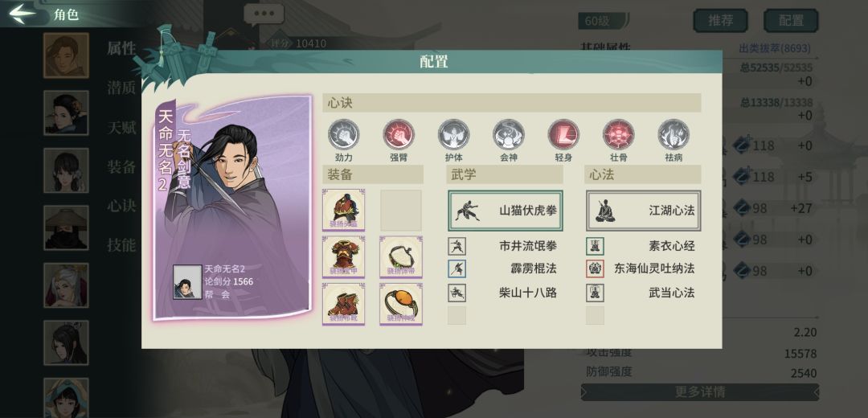Select the 祛病 heart-formula icon
The height and width of the screenshot is (418, 868).
[674, 134]
